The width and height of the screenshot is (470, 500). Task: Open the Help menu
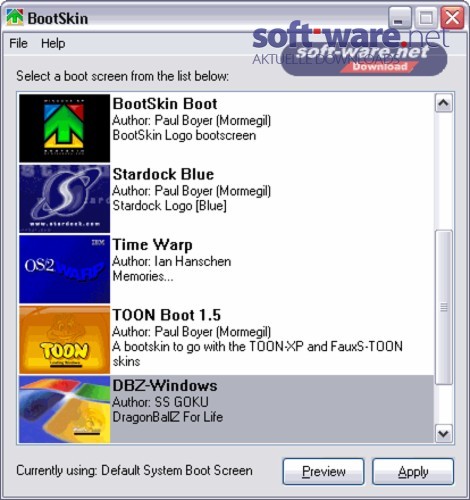[53, 43]
